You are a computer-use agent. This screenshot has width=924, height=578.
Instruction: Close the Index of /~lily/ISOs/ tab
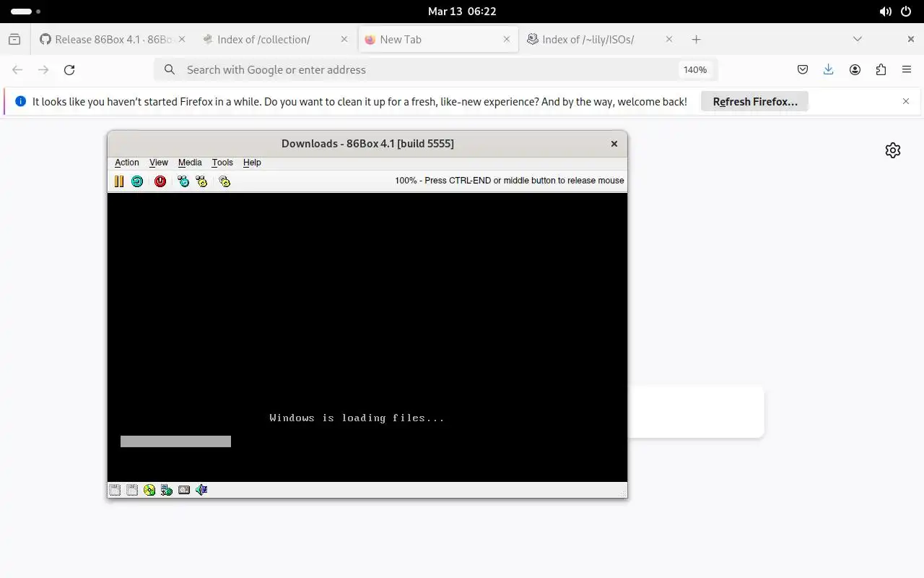click(x=669, y=40)
